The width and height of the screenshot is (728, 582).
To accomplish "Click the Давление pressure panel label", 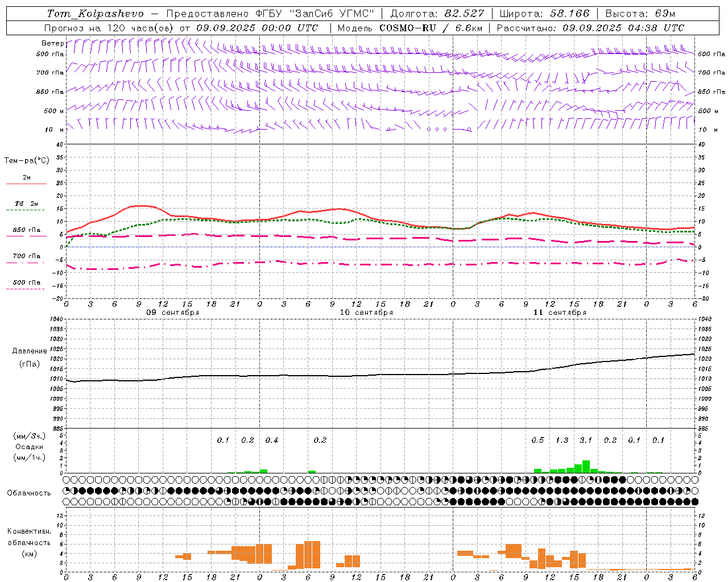I will [x=30, y=351].
